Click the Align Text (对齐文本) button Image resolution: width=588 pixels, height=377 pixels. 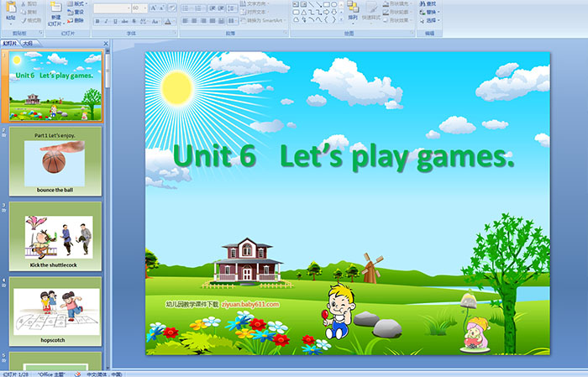(x=254, y=12)
